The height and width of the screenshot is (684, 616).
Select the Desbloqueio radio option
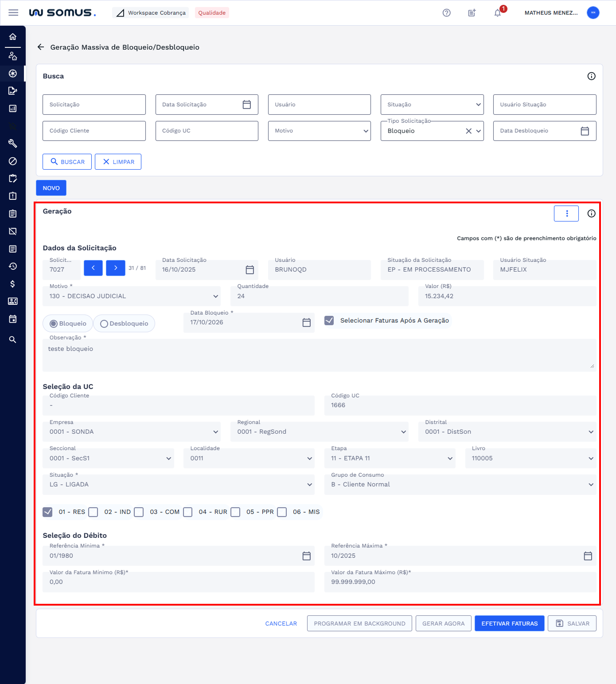click(104, 324)
